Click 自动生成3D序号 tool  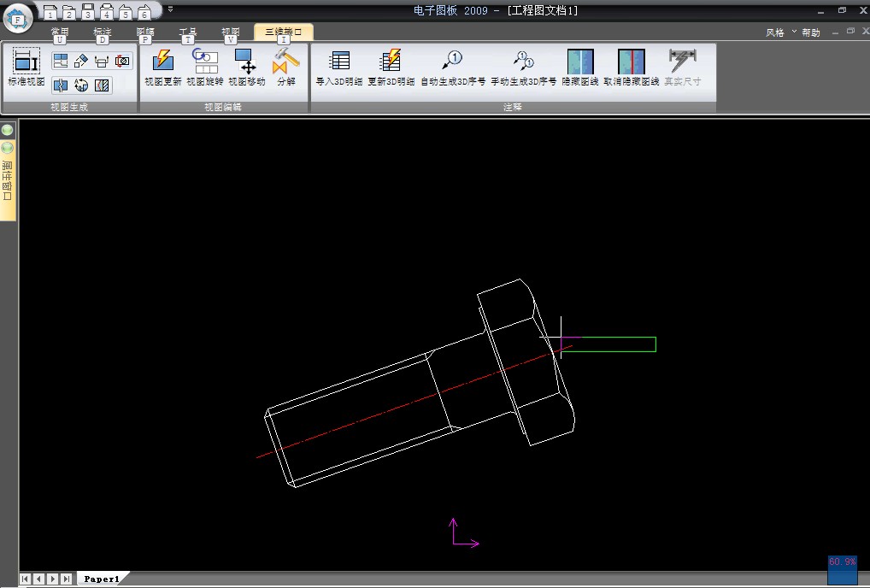(x=453, y=68)
